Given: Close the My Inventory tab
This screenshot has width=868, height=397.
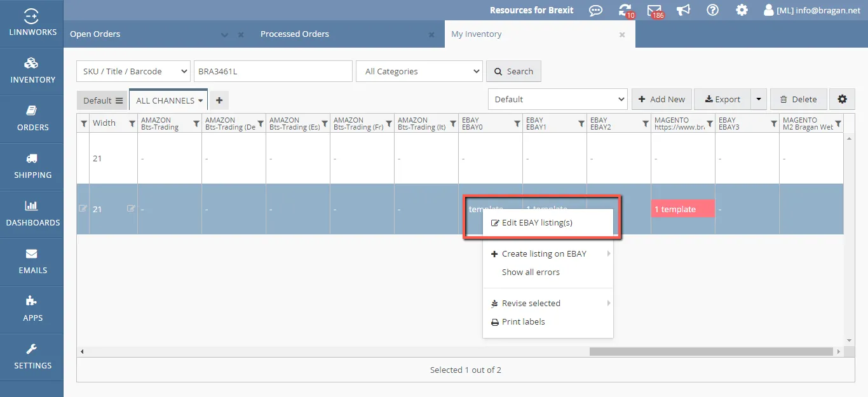Looking at the screenshot, I should tap(622, 35).
